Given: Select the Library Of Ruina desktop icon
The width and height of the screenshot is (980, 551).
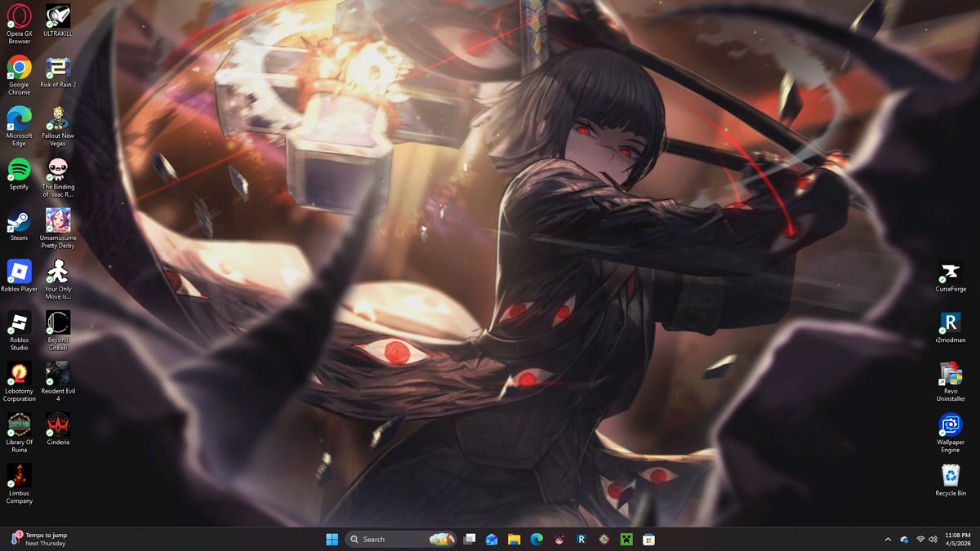Looking at the screenshot, I should coord(19,433).
